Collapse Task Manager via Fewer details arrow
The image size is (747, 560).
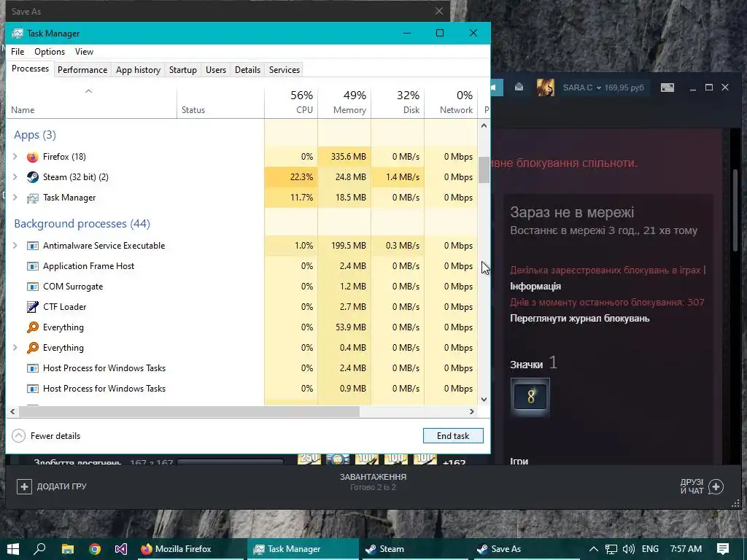pos(18,436)
